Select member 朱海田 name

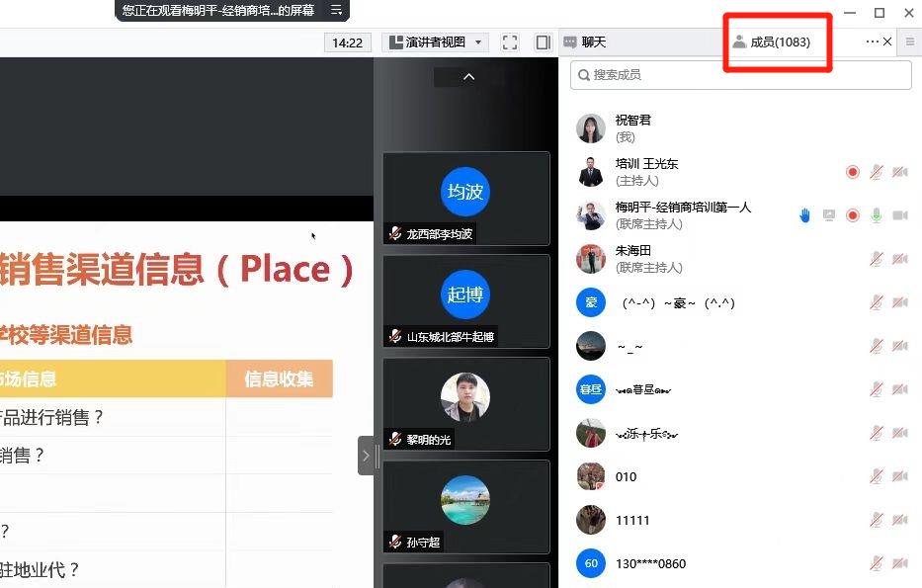pos(633,251)
